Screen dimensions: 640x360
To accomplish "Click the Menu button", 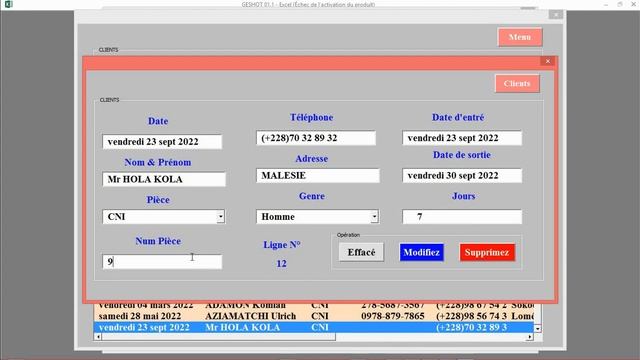I will [520, 37].
